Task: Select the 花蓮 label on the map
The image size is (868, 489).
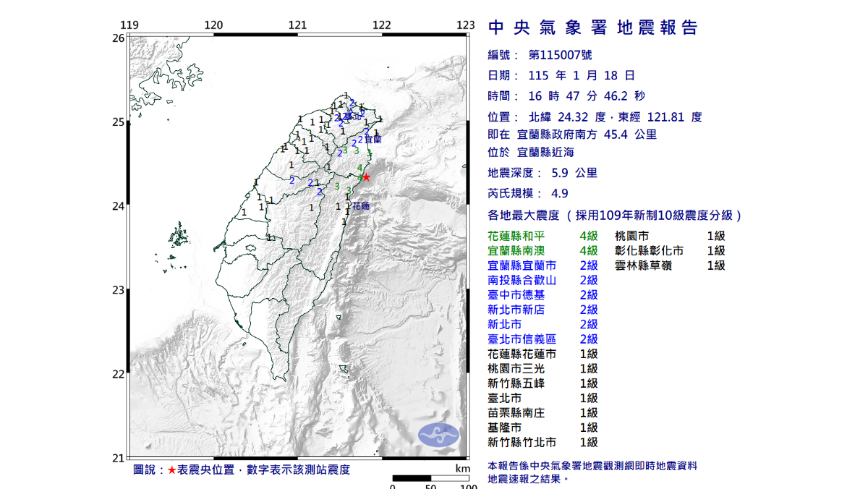Action: pos(361,206)
